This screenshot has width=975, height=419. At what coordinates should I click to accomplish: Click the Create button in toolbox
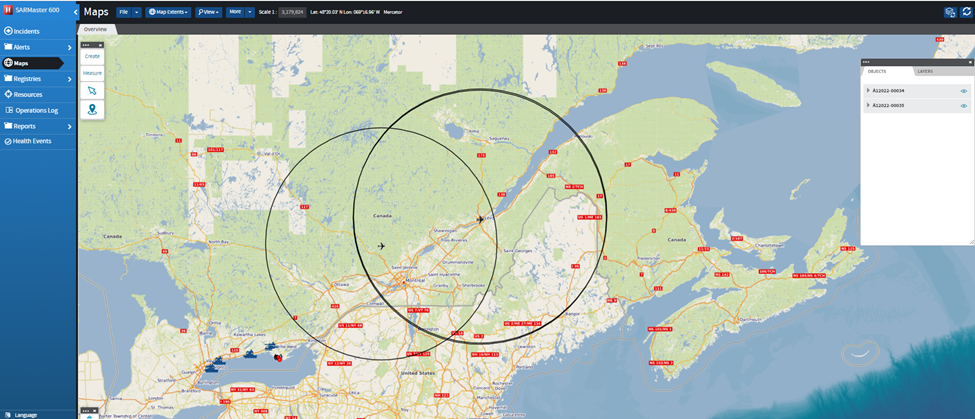click(x=92, y=56)
